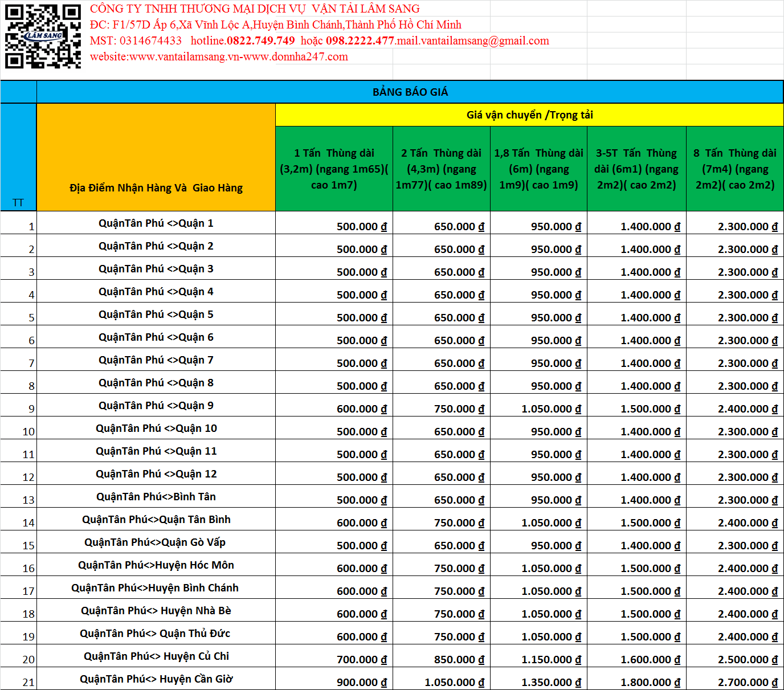
Task: Select the '2 Tấn Thùng dài' column header
Action: pos(442,169)
